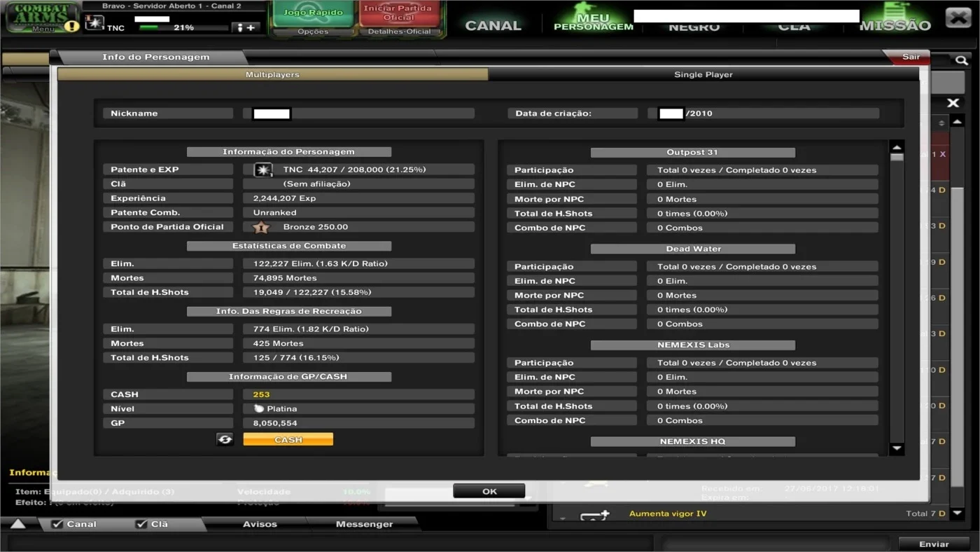Screen dimensions: 980x552
Task: Click the orange CASH button
Action: click(x=288, y=439)
